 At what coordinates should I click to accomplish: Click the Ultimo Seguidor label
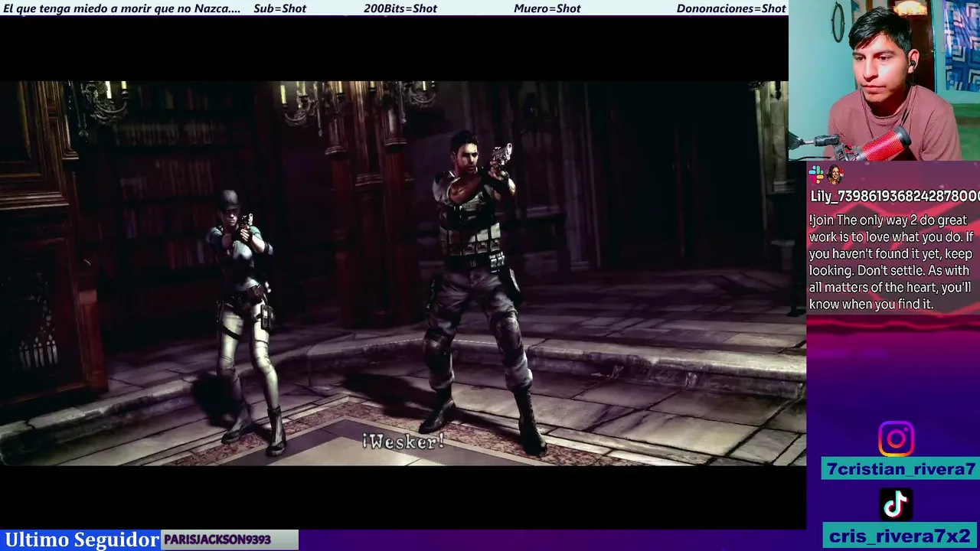pyautogui.click(x=81, y=540)
